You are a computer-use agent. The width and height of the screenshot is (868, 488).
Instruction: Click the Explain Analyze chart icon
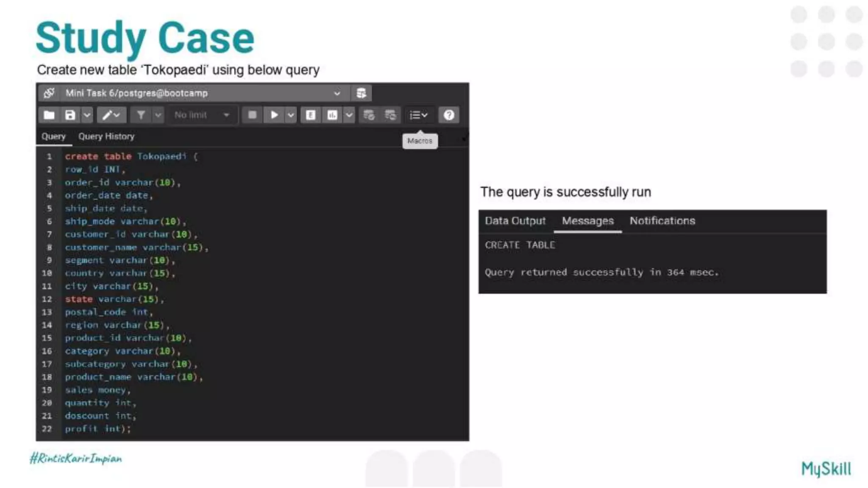[x=332, y=115]
